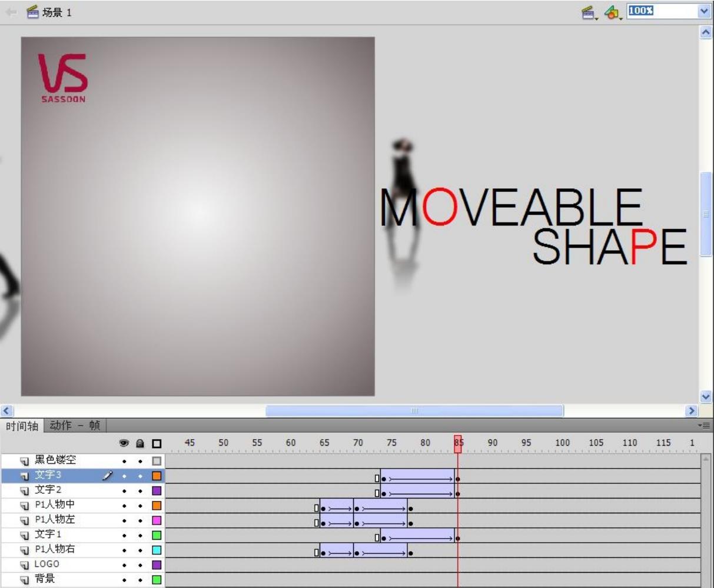Click the stage horizontal scrollbar left arrow
Viewport: 714px width, 588px height.
tap(7, 411)
